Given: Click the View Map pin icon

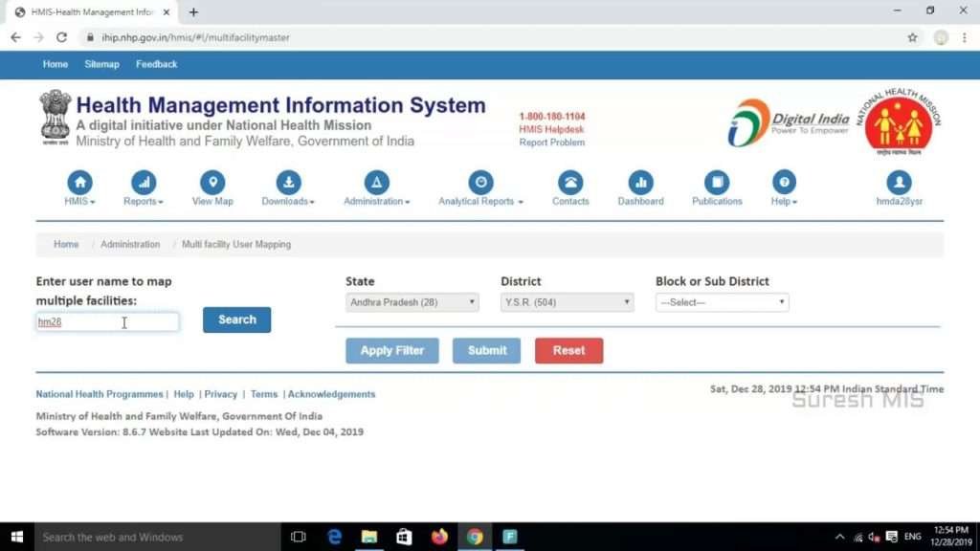Looking at the screenshot, I should (212, 182).
